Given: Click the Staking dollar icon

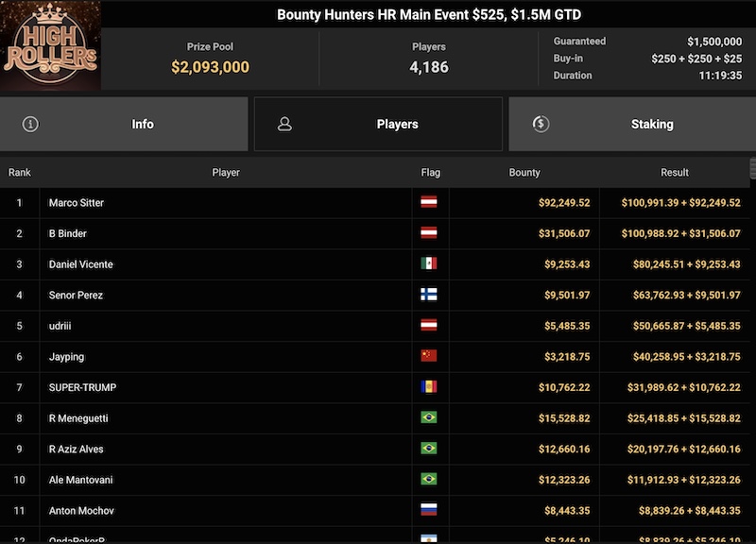Looking at the screenshot, I should click(541, 124).
